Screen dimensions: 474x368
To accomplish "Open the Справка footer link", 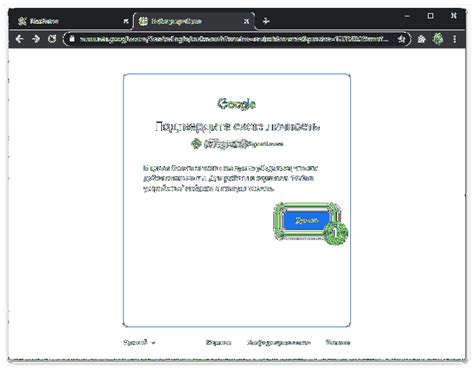I will click(218, 342).
